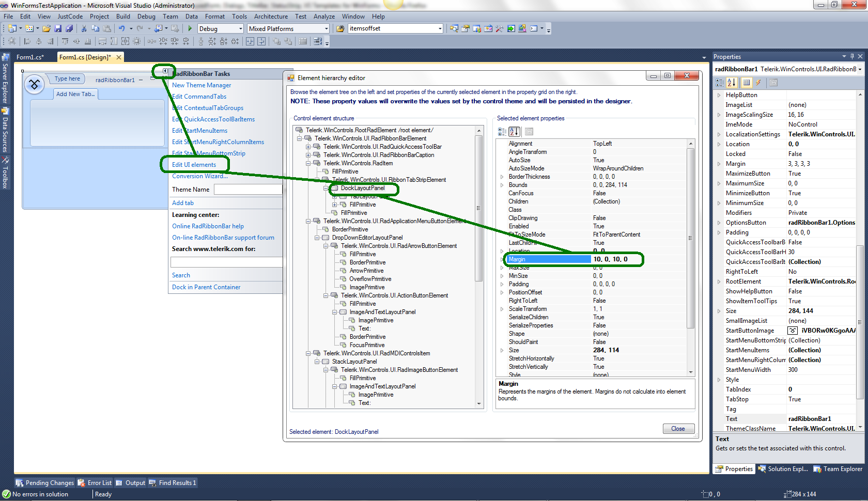Click the Center Horizontally layout icon
868x501 pixels.
pos(250,41)
